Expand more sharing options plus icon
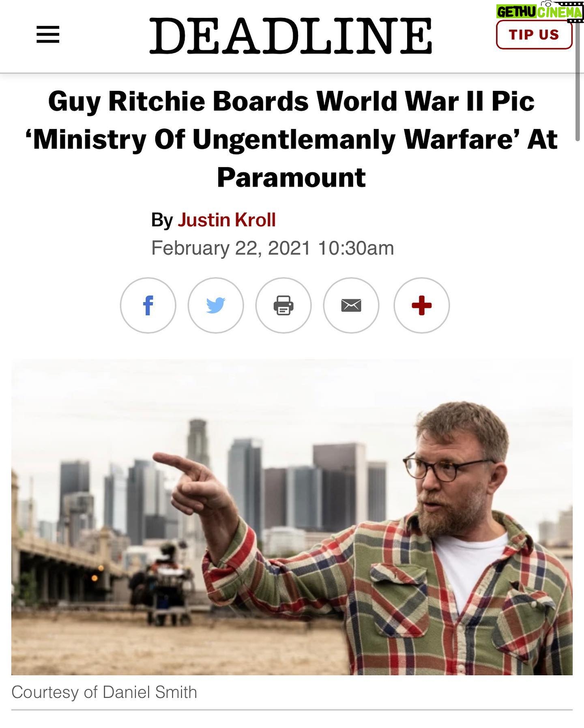The height and width of the screenshot is (728, 584). tap(422, 305)
